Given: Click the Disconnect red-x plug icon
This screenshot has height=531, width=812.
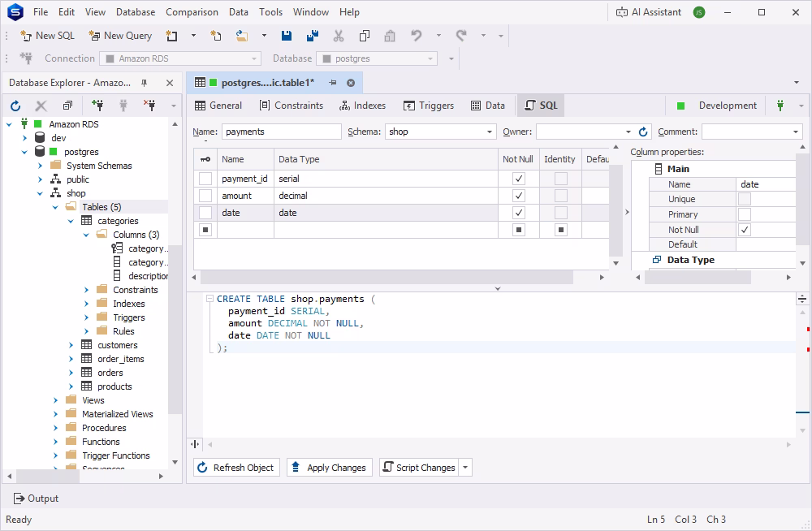Looking at the screenshot, I should pyautogui.click(x=149, y=106).
